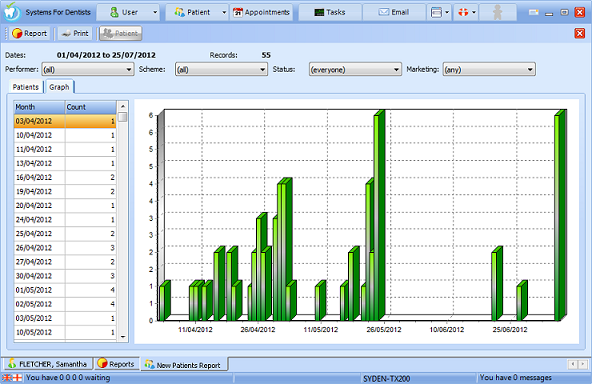Screen dimensions: 592x384
Task: Select the 30/04/2012 row
Action: pos(65,276)
